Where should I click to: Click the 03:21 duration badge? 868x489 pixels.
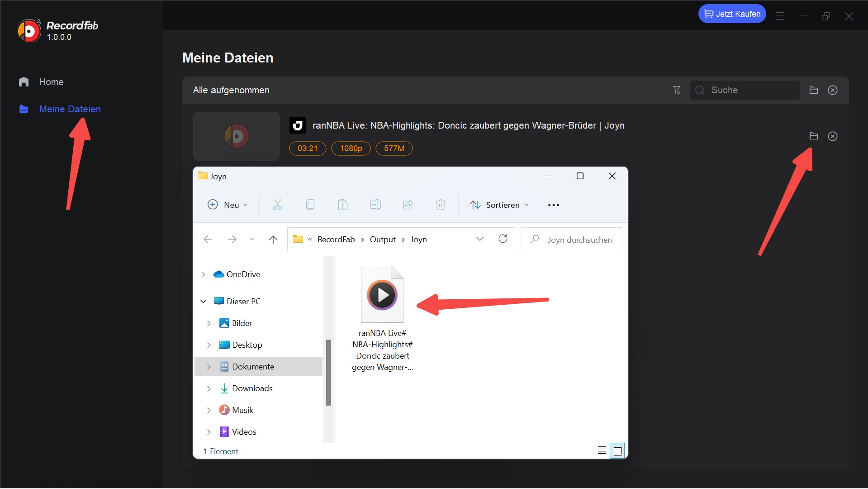tap(308, 149)
